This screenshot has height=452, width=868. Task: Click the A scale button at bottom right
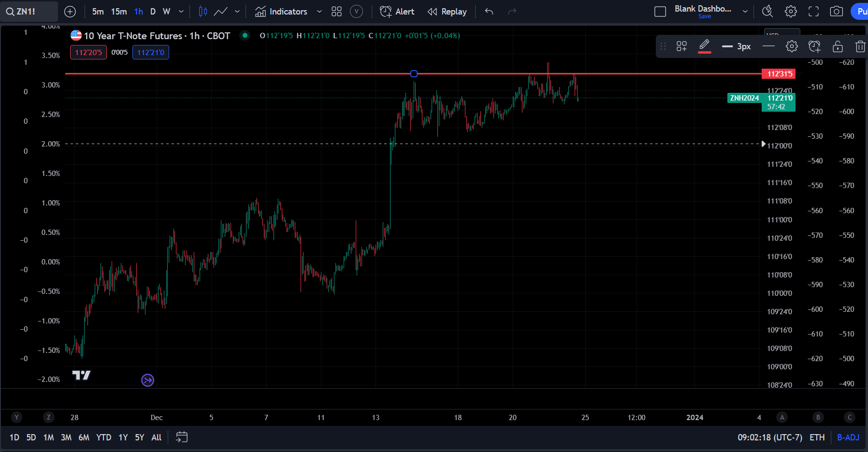click(782, 417)
